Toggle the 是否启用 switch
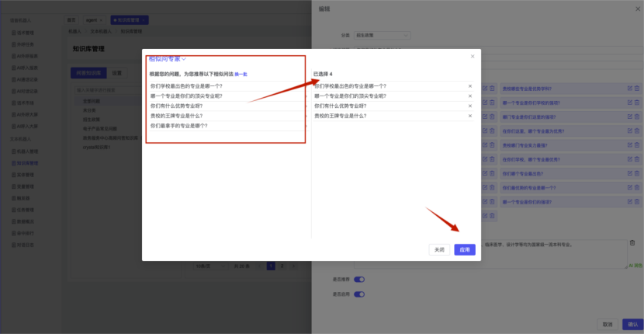Image resolution: width=644 pixels, height=334 pixels. pos(359,294)
